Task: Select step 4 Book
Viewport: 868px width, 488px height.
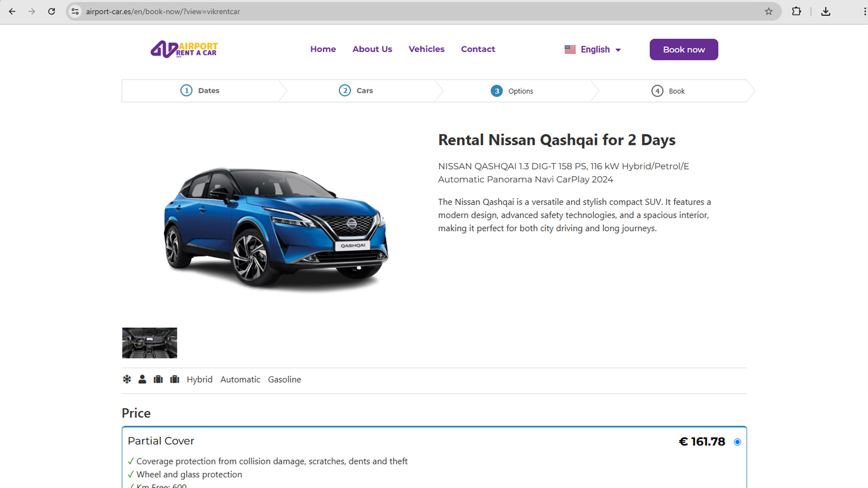Action: pos(668,91)
